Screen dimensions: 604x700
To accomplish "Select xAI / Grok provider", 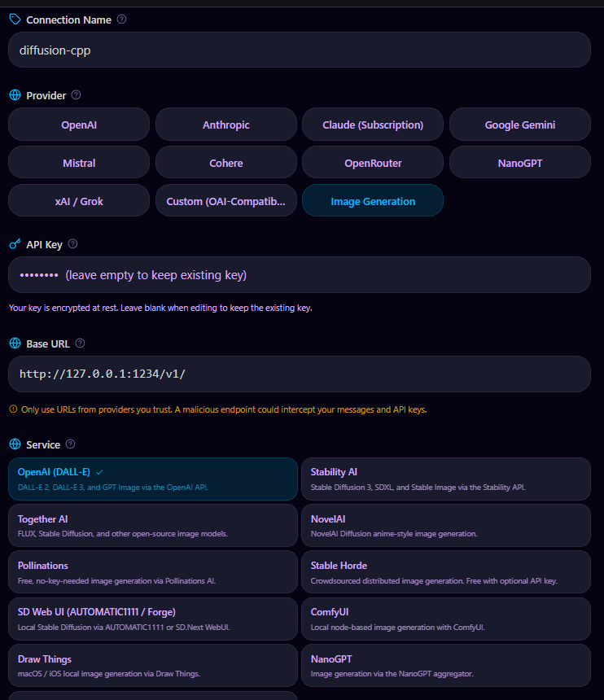I will (x=79, y=201).
